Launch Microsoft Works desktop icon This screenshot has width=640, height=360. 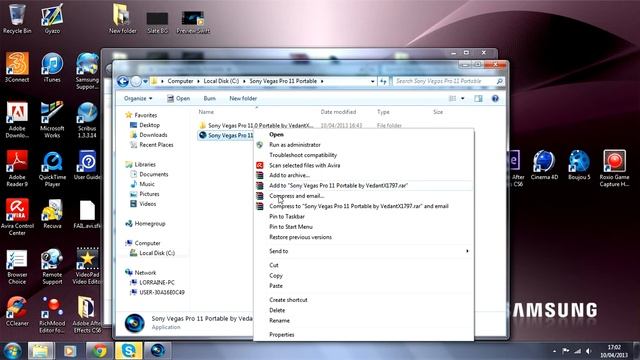(x=52, y=120)
